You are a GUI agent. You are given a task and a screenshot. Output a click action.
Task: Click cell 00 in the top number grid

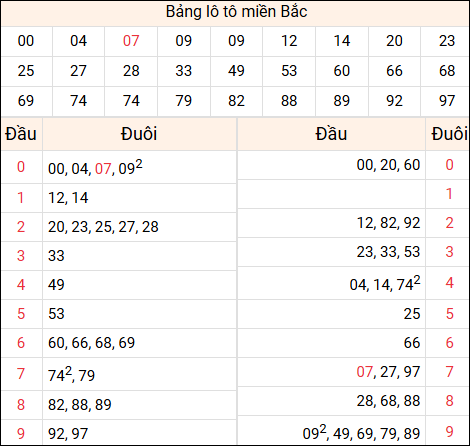coord(26,41)
